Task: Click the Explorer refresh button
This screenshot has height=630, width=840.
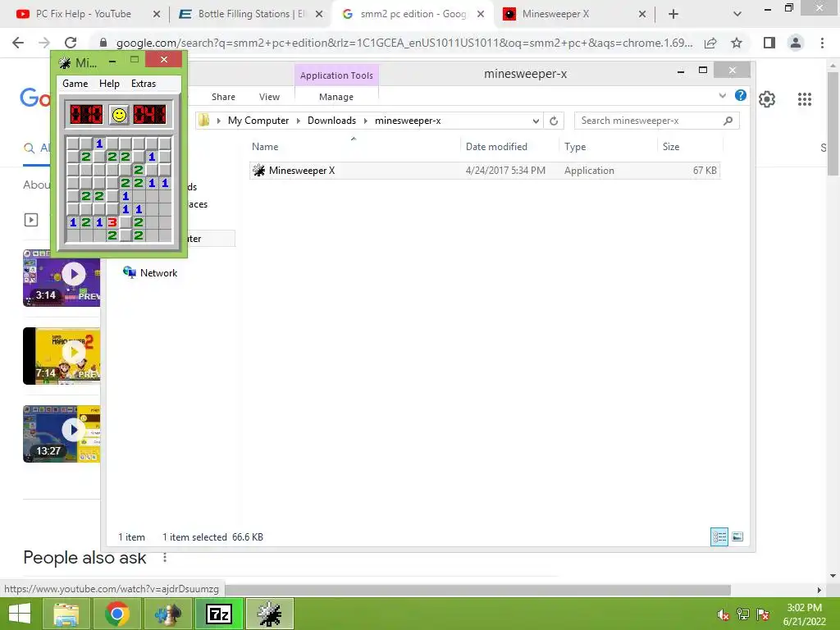Action: coord(554,121)
